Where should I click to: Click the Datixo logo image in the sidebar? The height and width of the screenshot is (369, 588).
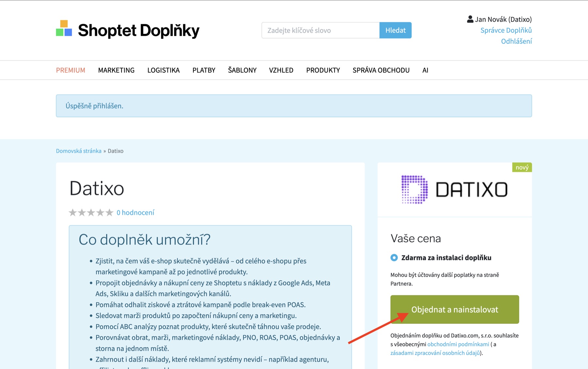[x=454, y=190]
